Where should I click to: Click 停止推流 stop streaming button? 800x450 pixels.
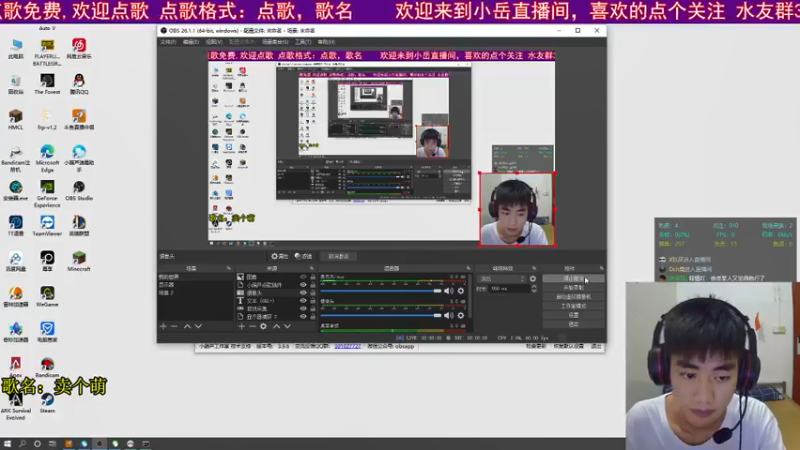573,279
